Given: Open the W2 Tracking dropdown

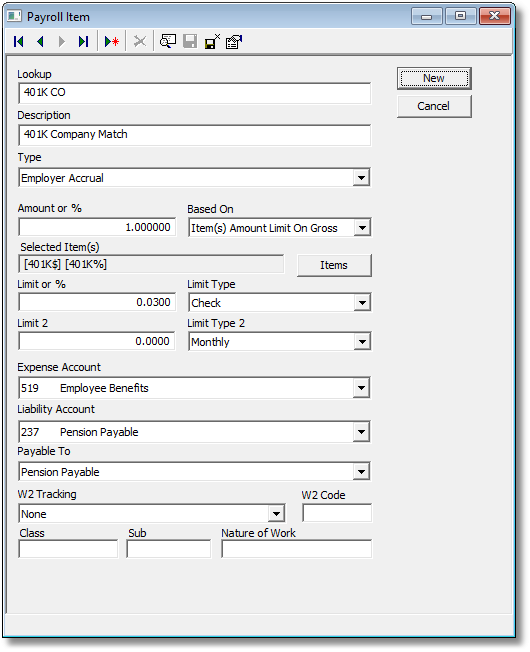Looking at the screenshot, I should [x=276, y=514].
